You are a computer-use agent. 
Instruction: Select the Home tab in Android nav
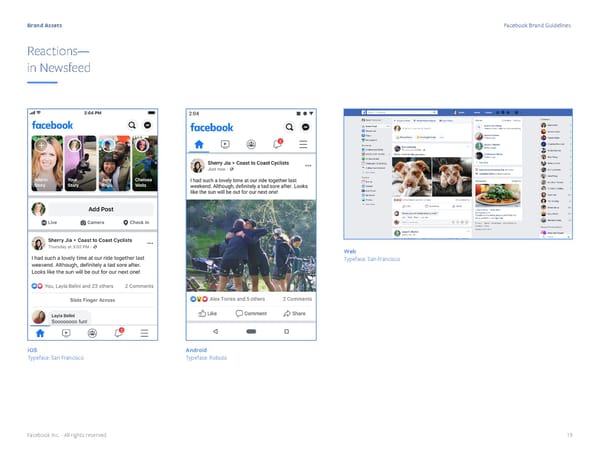point(198,144)
